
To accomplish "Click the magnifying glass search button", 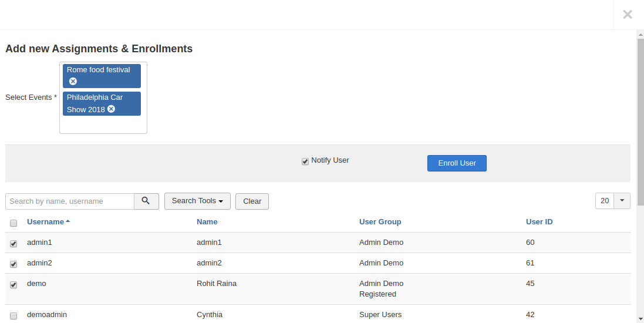I will click(x=146, y=201).
